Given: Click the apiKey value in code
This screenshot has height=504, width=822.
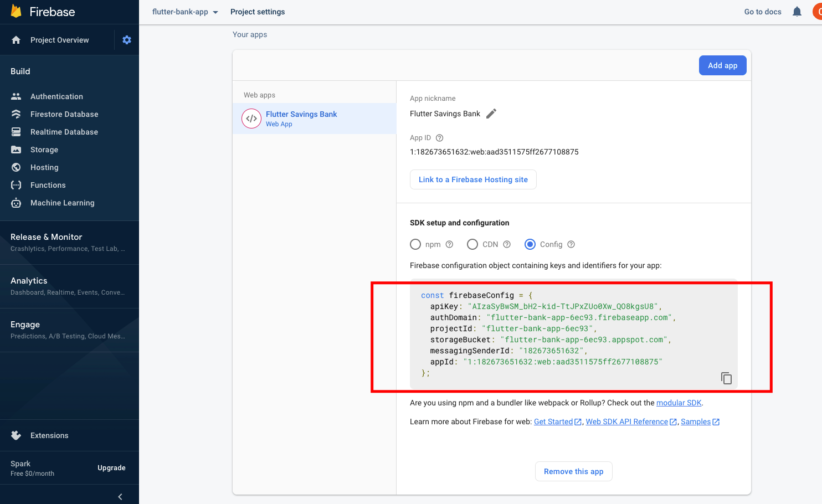Looking at the screenshot, I should pos(563,306).
